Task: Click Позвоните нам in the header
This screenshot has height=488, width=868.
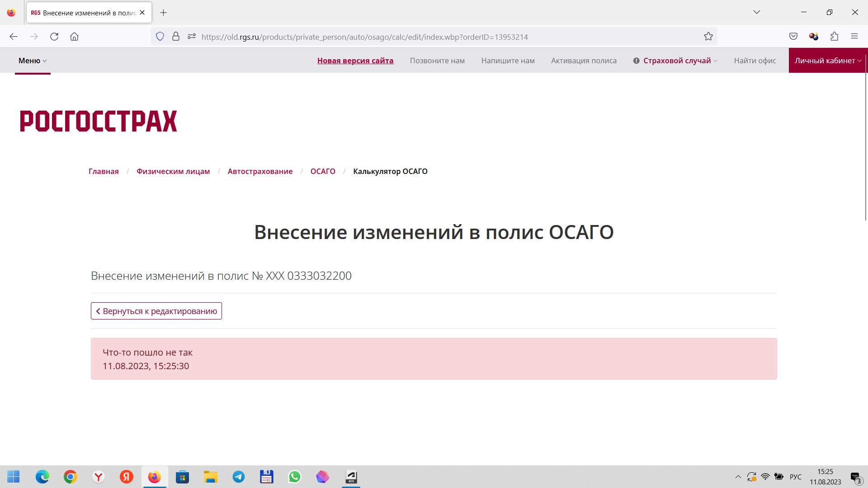Action: coord(437,61)
